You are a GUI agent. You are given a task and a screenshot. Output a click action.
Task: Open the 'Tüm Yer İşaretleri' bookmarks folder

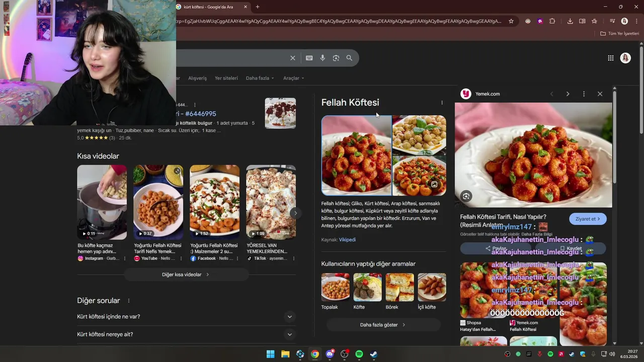coord(620,34)
